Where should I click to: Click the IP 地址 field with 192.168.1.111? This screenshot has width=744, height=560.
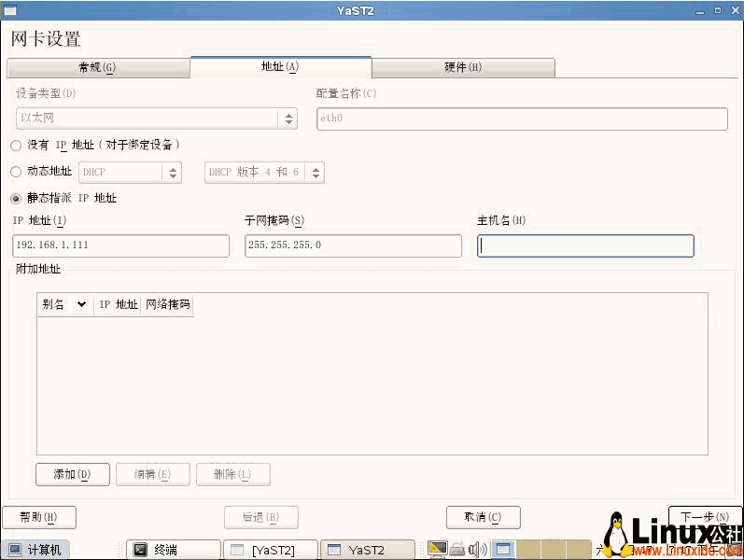[x=120, y=245]
